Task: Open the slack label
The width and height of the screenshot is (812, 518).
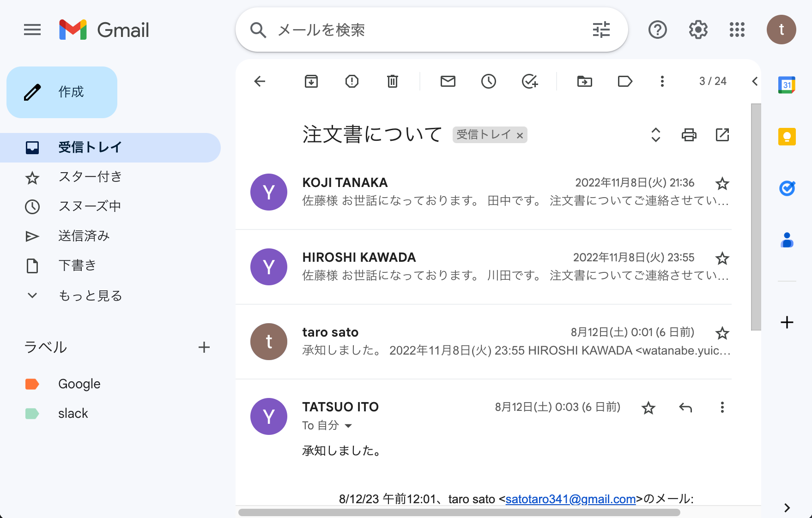Action: [110, 414]
